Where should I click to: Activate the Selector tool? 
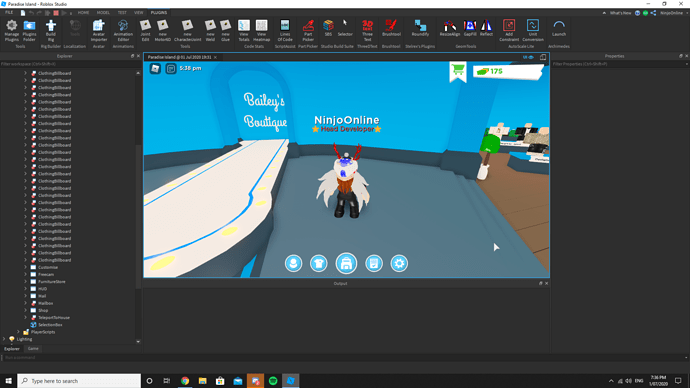pyautogui.click(x=345, y=28)
